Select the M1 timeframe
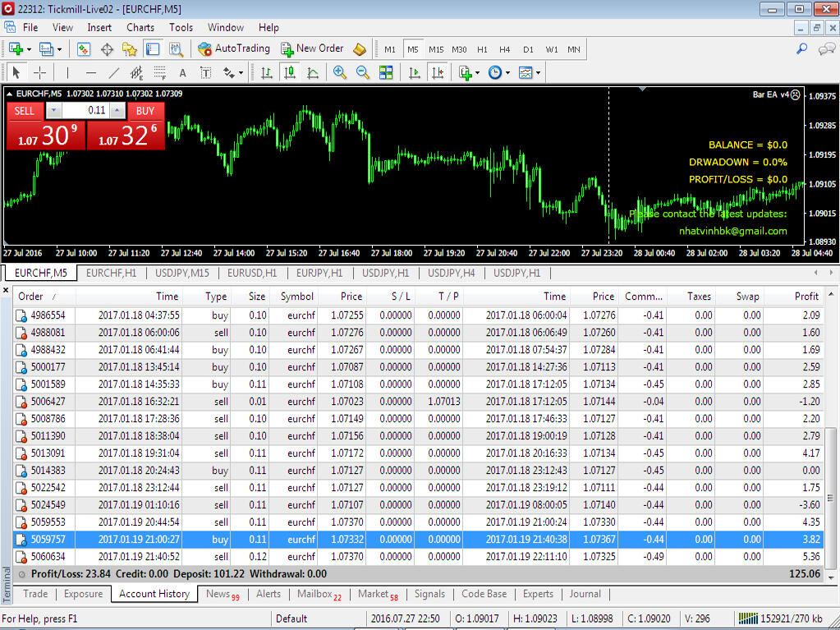This screenshot has height=630, width=840. (389, 49)
